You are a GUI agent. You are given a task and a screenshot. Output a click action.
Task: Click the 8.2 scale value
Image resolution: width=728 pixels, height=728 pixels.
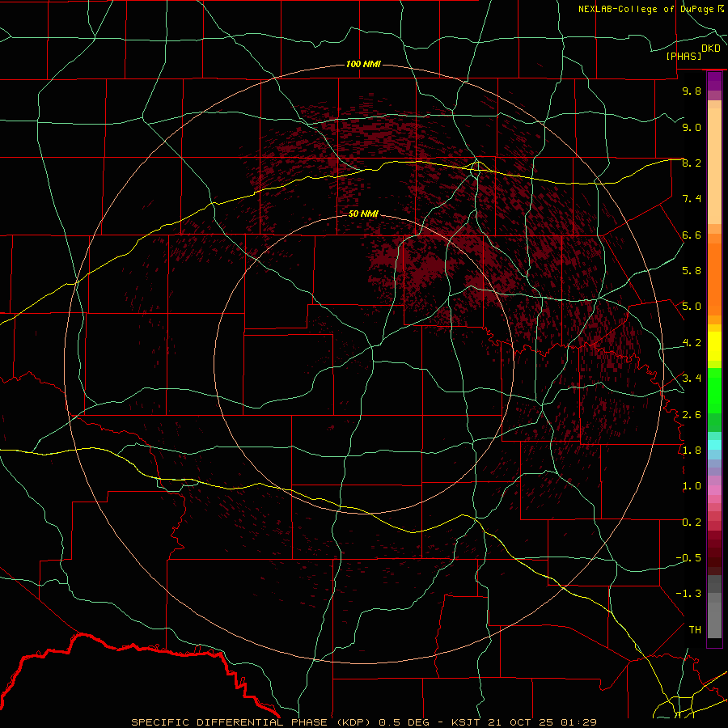tap(692, 163)
